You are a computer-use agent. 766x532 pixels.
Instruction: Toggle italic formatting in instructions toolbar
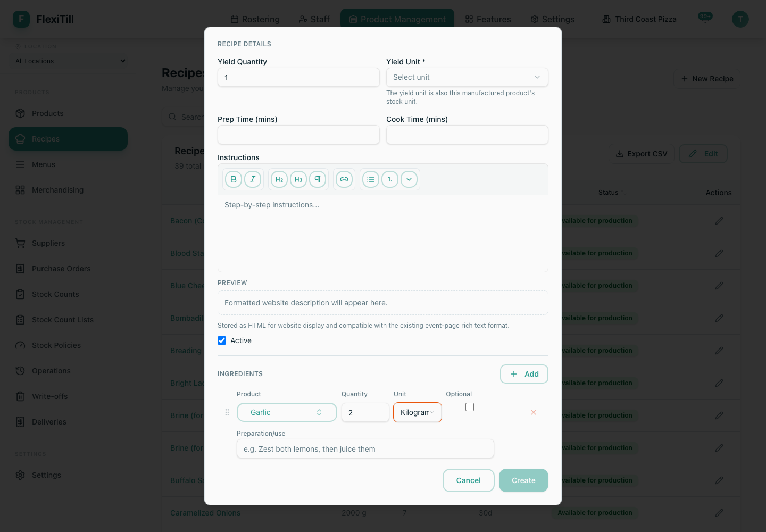point(253,179)
